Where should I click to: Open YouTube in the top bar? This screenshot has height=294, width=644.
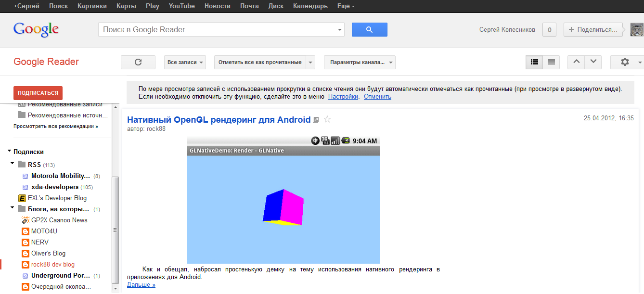pos(182,6)
